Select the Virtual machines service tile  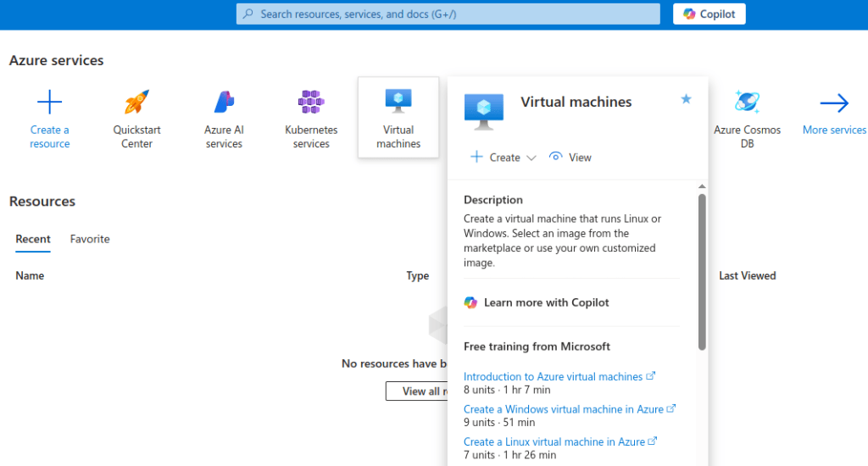398,117
